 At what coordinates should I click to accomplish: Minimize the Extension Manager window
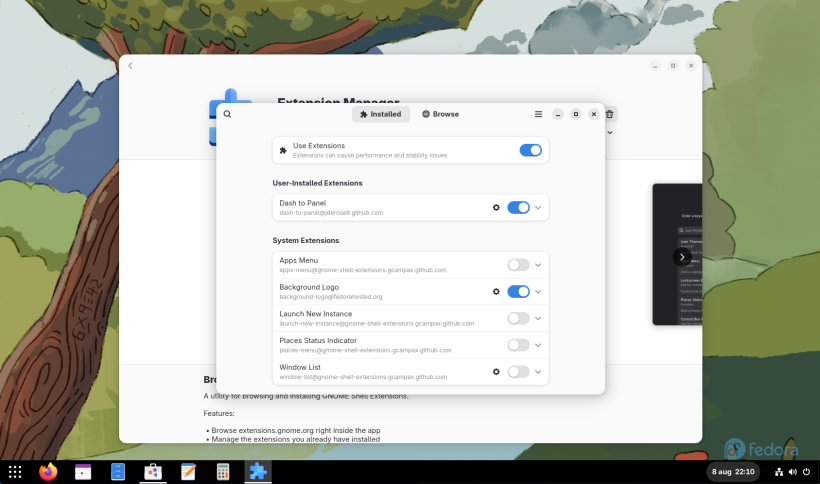(x=558, y=114)
